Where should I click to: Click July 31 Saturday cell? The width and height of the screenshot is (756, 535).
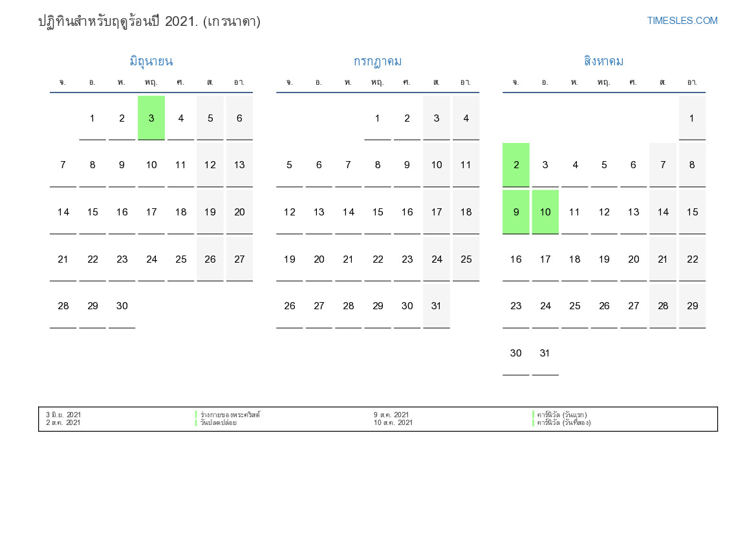[x=437, y=306]
